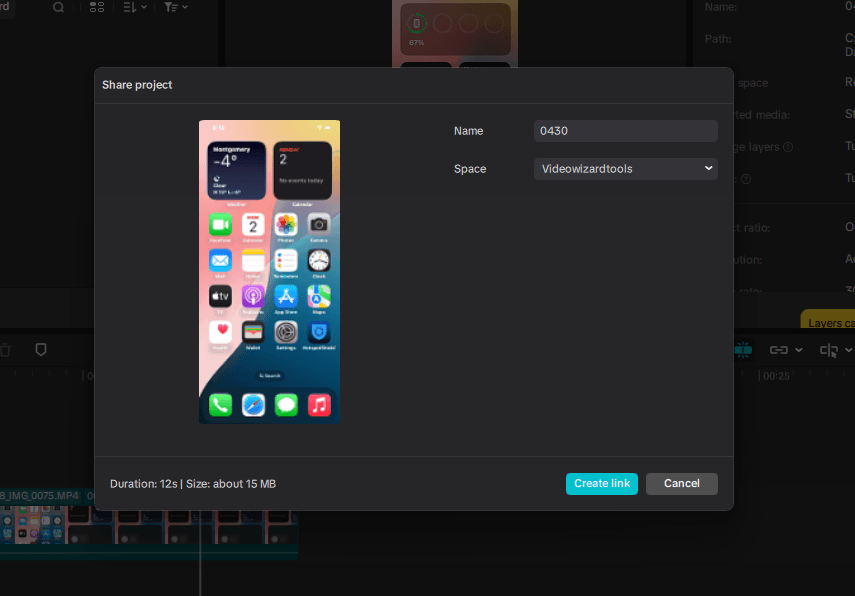Expand the linkage chain dropdown arrow
The image size is (855, 596).
tap(799, 350)
